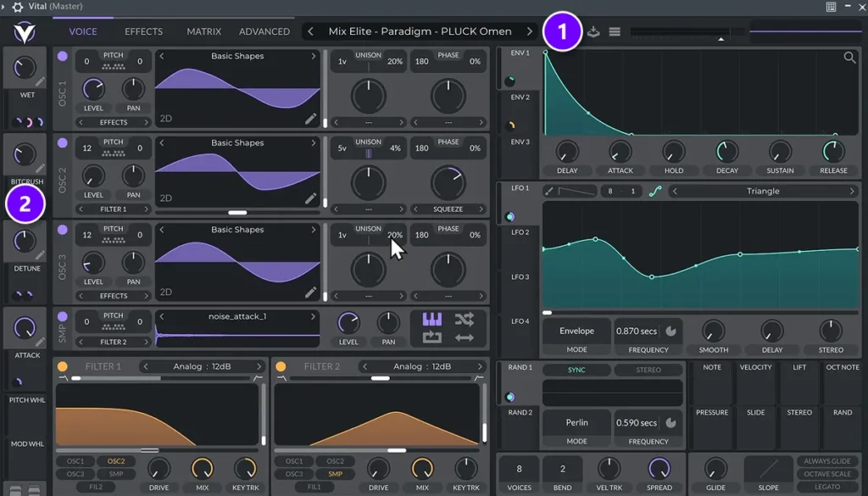Edit the WET macro pencil icon
Viewport: 868px width, 496px height.
41,82
